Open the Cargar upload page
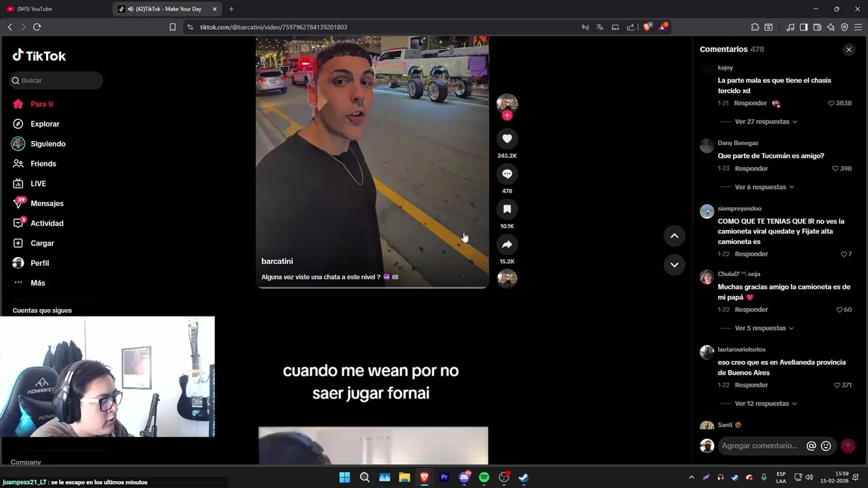Image resolution: width=868 pixels, height=488 pixels. pyautogui.click(x=42, y=243)
